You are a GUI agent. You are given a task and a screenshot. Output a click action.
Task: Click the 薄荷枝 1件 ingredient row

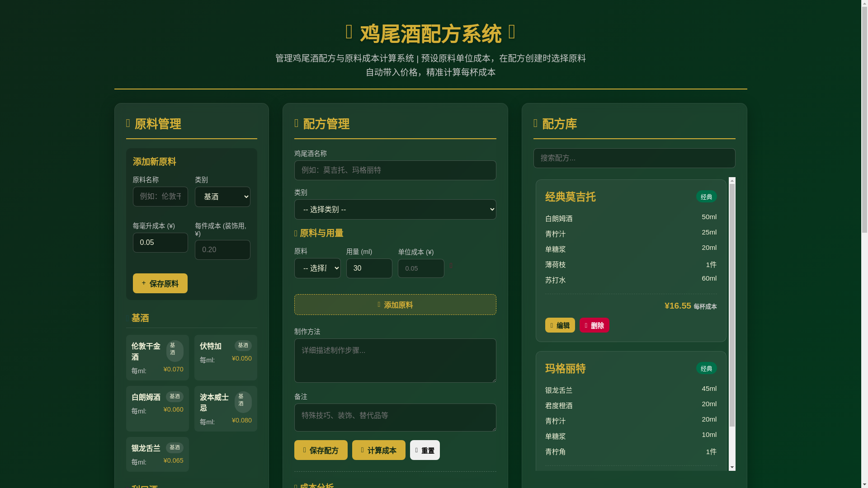[x=631, y=264]
